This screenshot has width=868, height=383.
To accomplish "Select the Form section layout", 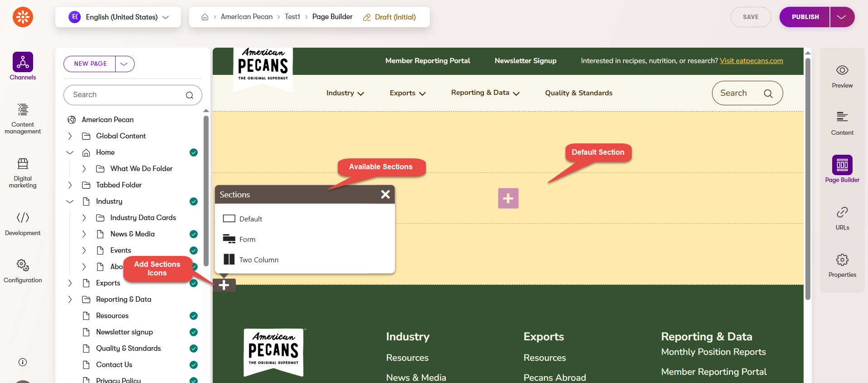I will click(x=247, y=240).
